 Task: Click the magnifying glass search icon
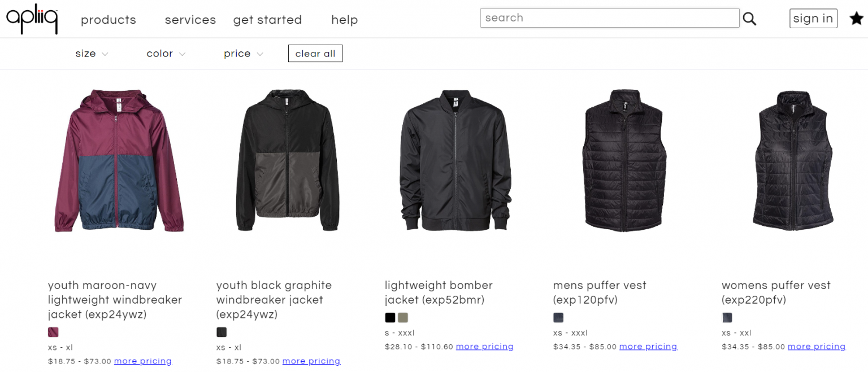click(749, 18)
